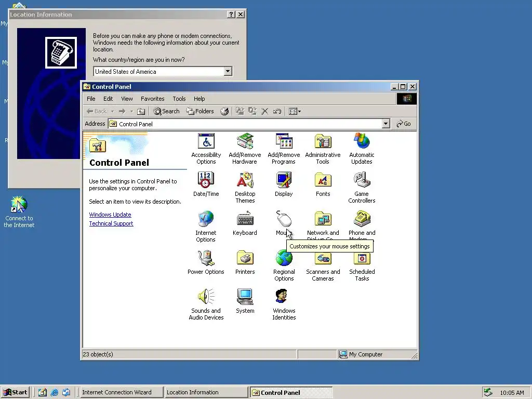Switch to Internet Connection Wizard taskbar button

point(121,392)
